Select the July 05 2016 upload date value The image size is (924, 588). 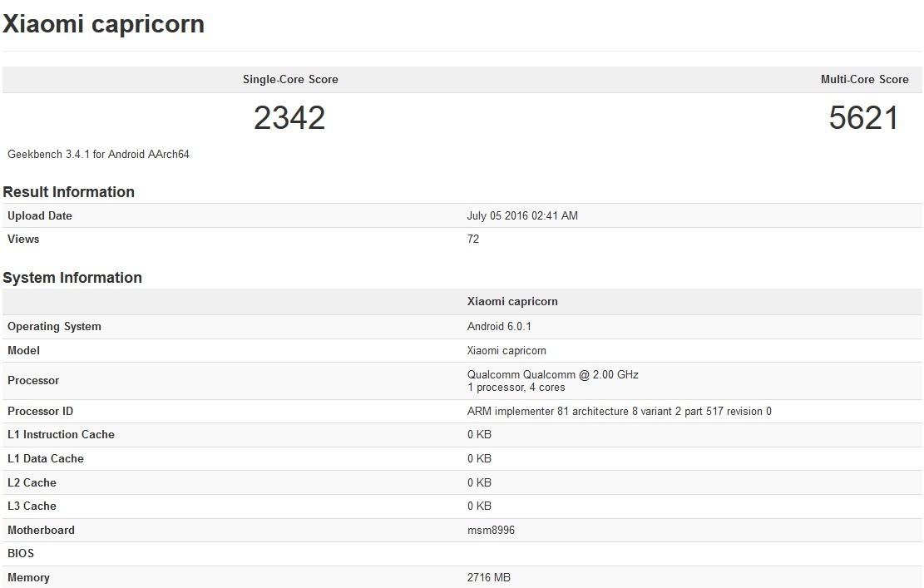522,216
